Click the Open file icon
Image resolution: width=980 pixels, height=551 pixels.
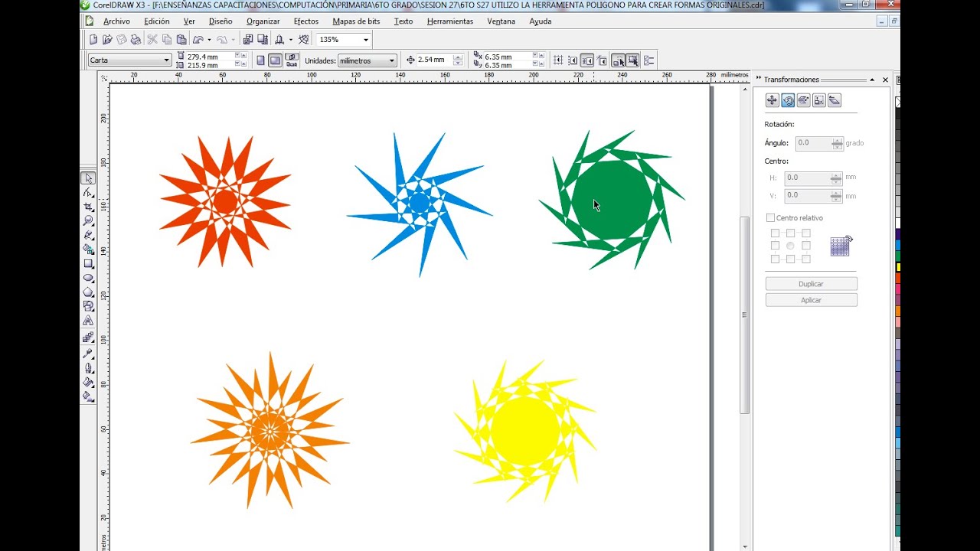coord(107,40)
